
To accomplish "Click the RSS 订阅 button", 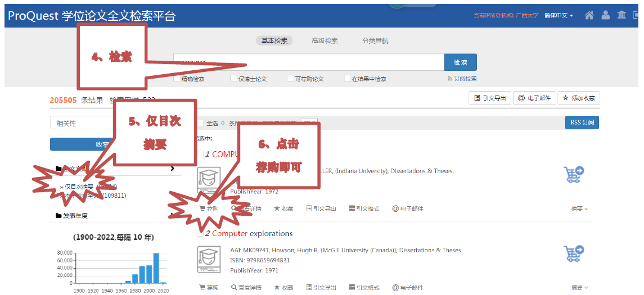I will coord(582,122).
